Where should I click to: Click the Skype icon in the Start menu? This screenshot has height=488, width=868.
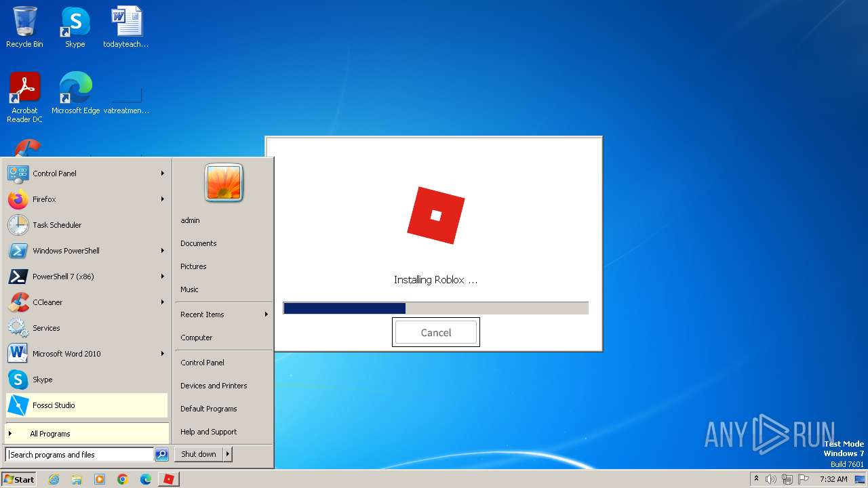(18, 380)
